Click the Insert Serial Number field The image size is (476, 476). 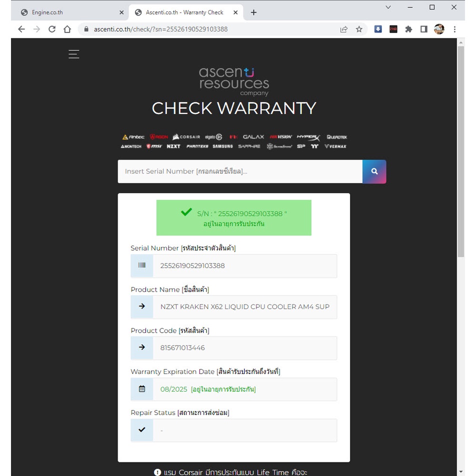click(240, 171)
